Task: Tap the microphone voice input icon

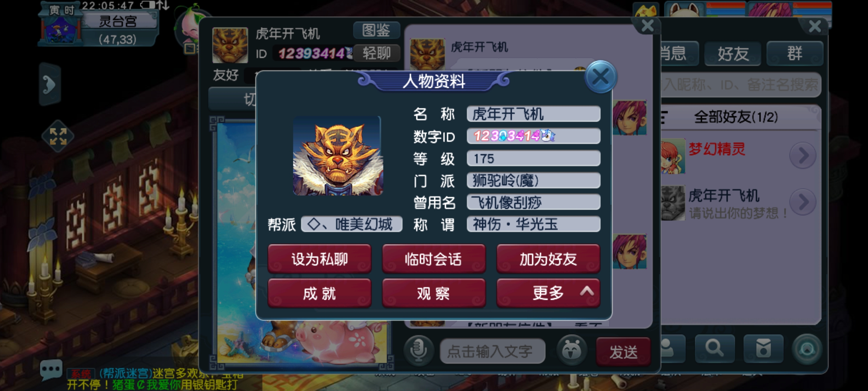Action: point(419,350)
